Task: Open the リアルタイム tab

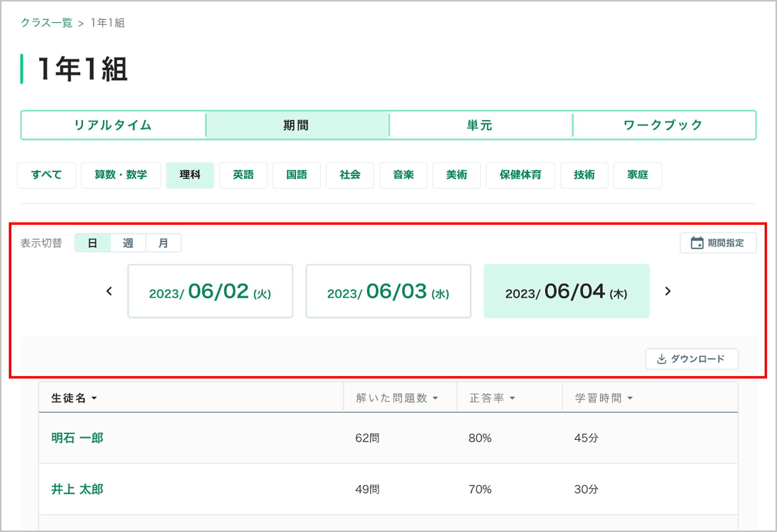Action: (113, 125)
